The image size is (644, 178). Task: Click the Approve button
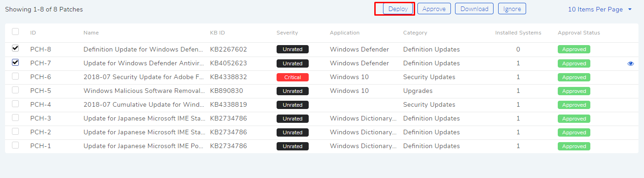pos(434,9)
